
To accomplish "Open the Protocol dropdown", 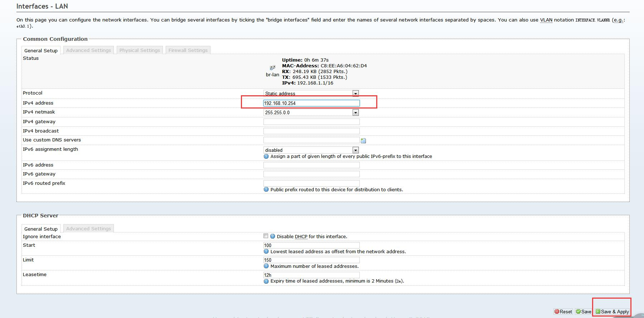I will coord(311,93).
